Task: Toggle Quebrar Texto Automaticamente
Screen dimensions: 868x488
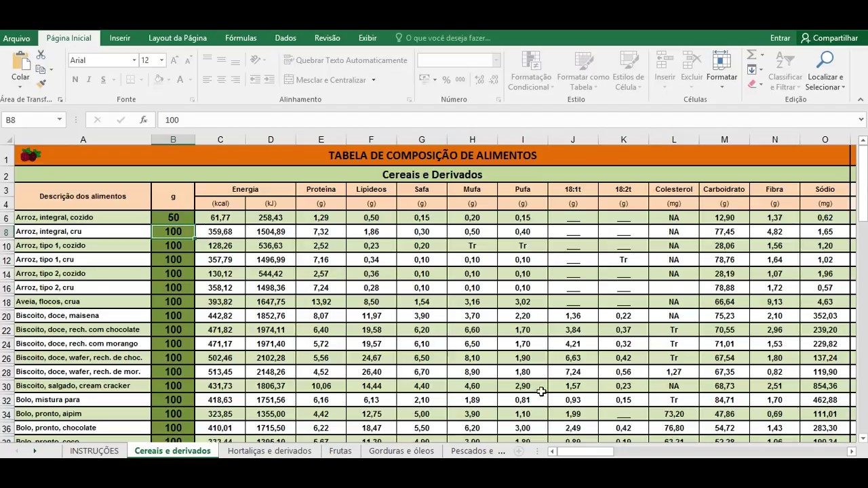Action: pos(346,60)
